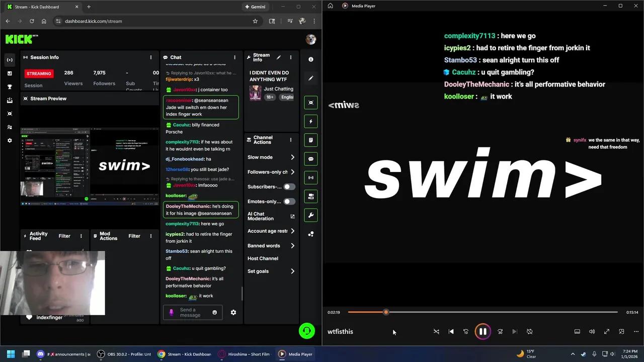The height and width of the screenshot is (362, 644).
Task: Click the Host Channel option
Action: click(262, 258)
